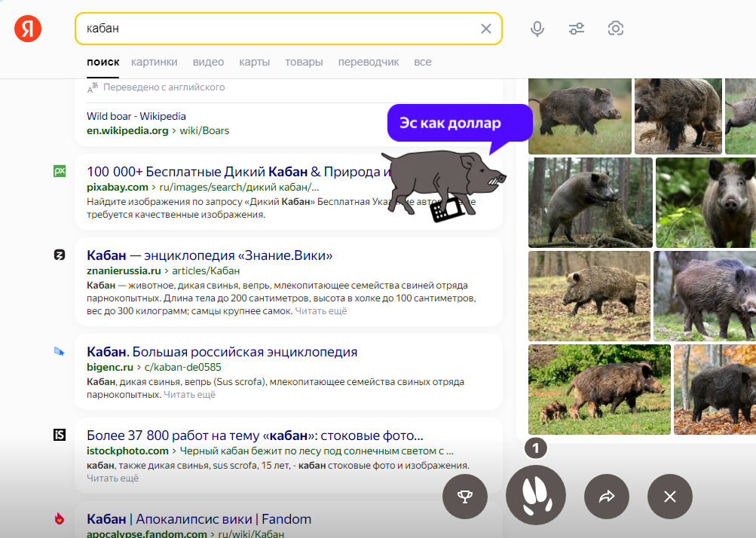Click 'Переведено с английского' label
Image resolution: width=756 pixels, height=538 pixels.
click(164, 87)
